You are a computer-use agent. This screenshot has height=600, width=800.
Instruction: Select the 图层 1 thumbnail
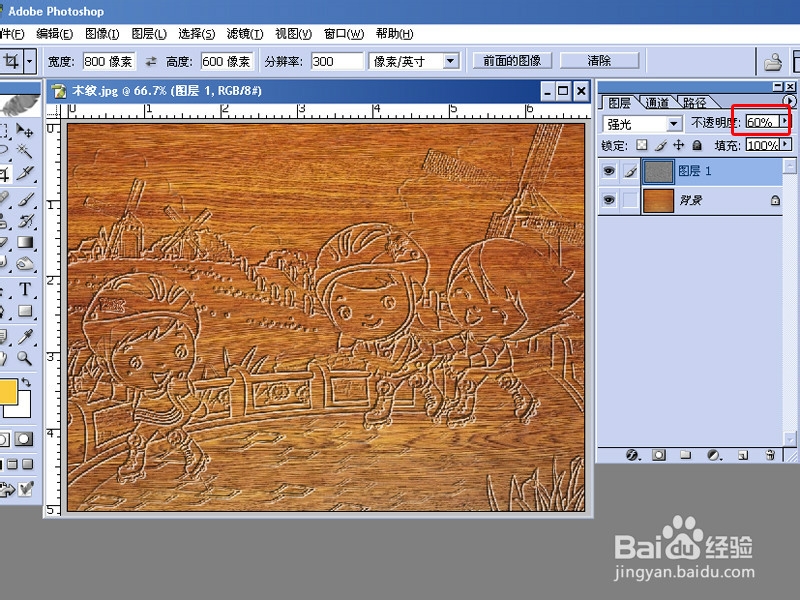pyautogui.click(x=658, y=171)
